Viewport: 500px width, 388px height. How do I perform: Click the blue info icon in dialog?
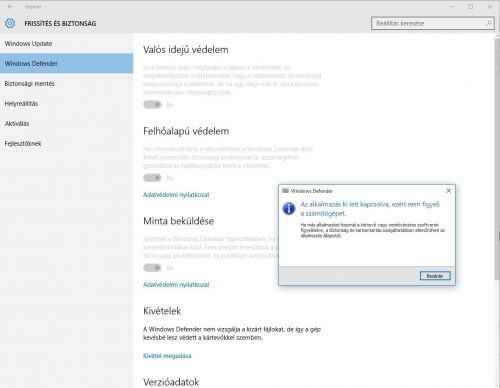289,209
